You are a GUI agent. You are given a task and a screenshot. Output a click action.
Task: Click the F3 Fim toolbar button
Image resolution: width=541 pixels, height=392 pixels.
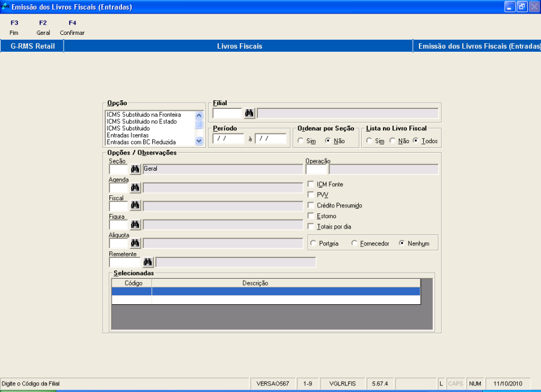coord(14,28)
